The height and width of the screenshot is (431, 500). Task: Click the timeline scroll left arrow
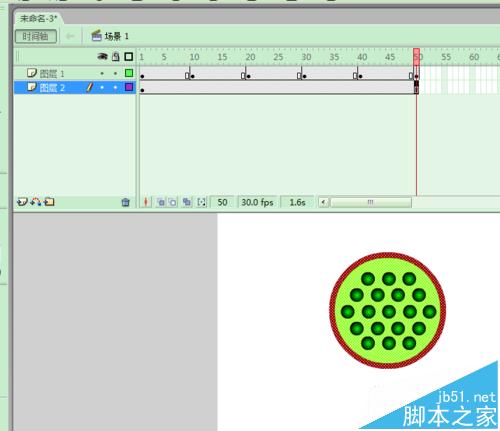(x=323, y=202)
